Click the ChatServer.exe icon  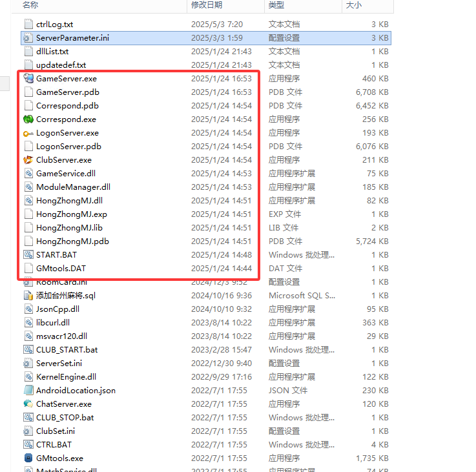tap(28, 404)
